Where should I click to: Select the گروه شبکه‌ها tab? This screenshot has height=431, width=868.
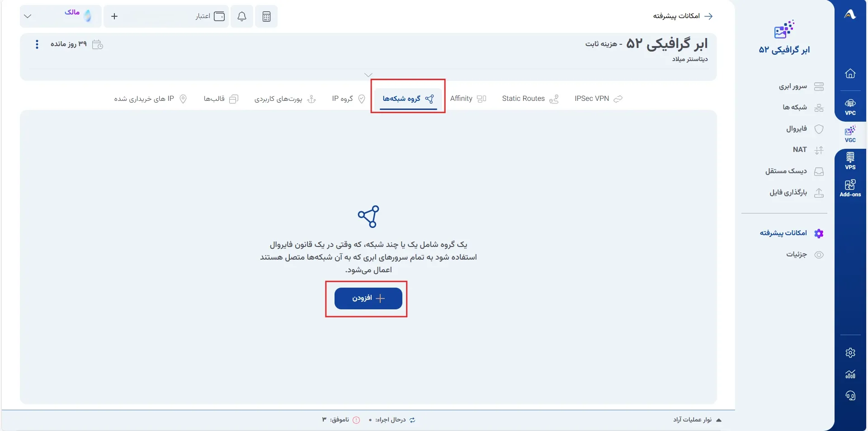point(408,99)
